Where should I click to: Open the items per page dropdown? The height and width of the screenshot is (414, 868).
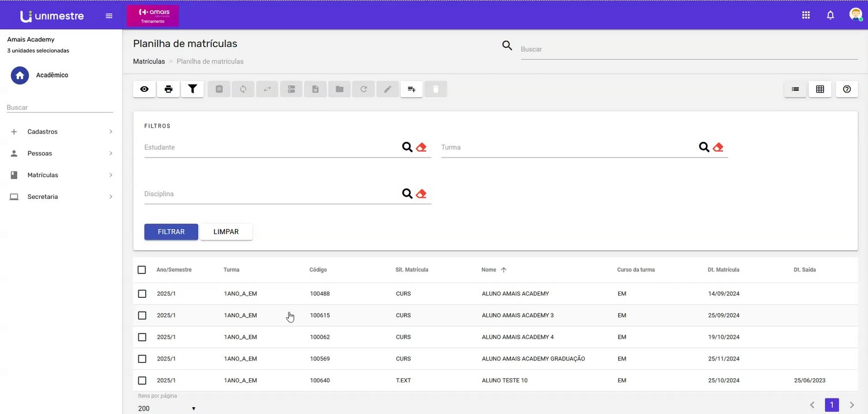tap(167, 408)
